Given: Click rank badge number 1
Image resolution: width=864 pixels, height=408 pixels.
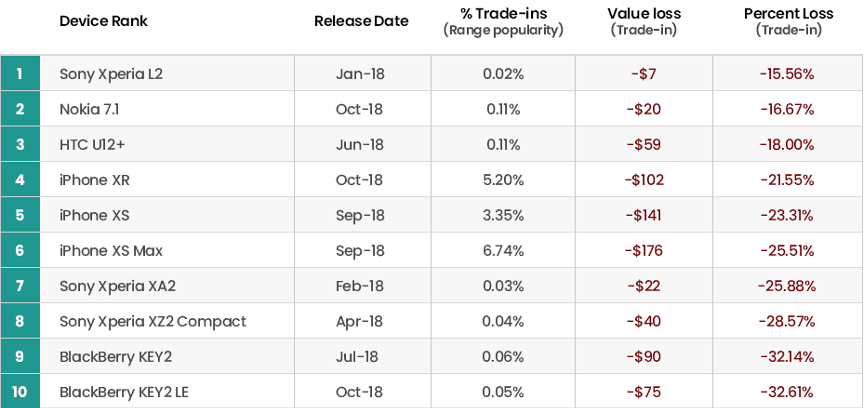Looking at the screenshot, I should [20, 73].
